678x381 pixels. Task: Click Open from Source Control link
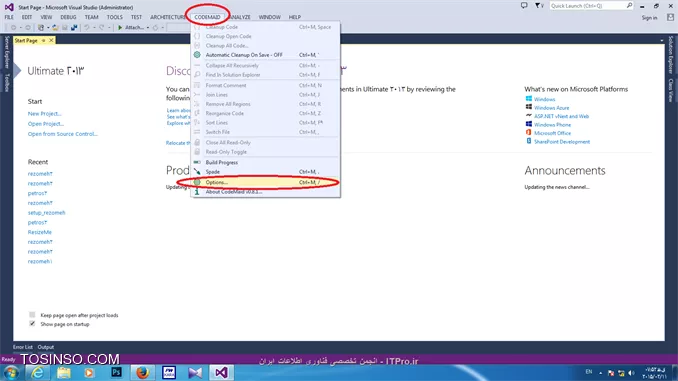pos(63,134)
